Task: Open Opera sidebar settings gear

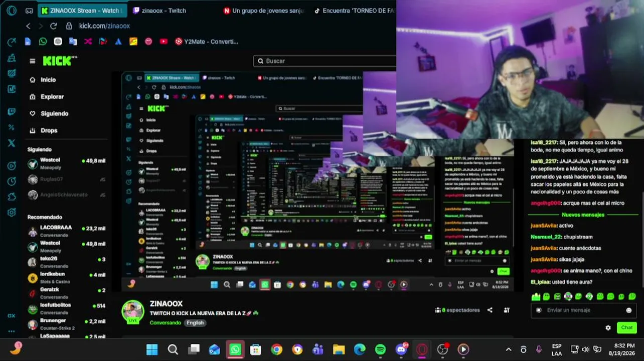Action: (x=12, y=213)
